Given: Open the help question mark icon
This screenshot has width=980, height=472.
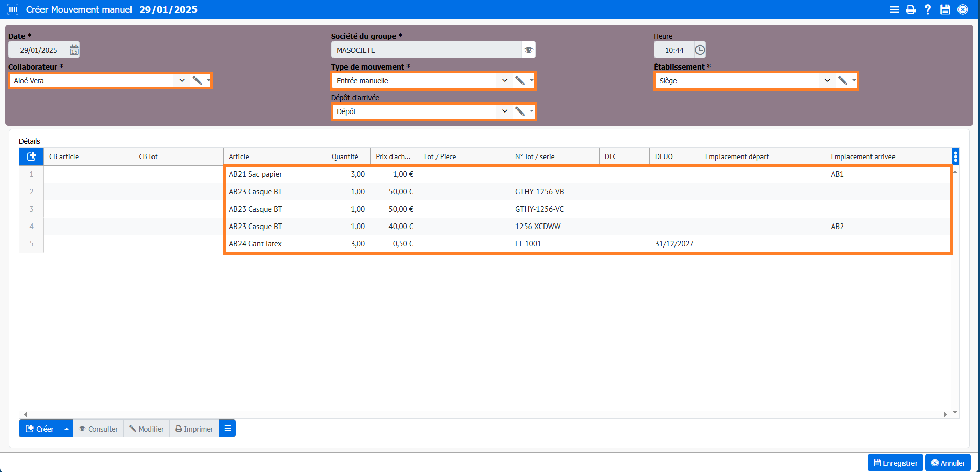Looking at the screenshot, I should point(927,10).
